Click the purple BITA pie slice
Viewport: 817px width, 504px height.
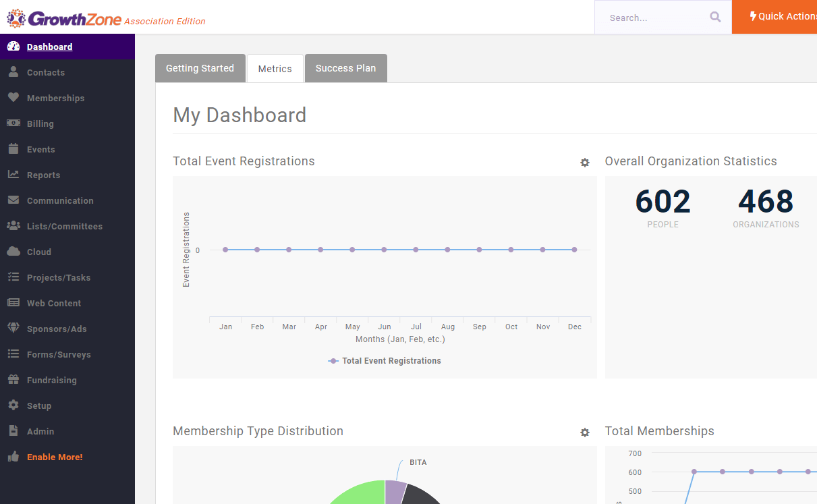pos(395,491)
